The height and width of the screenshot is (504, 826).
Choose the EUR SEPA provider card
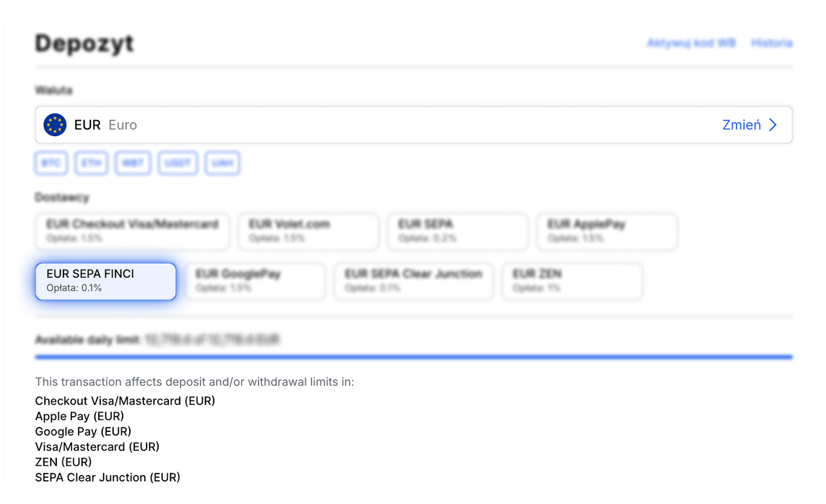pyautogui.click(x=458, y=232)
